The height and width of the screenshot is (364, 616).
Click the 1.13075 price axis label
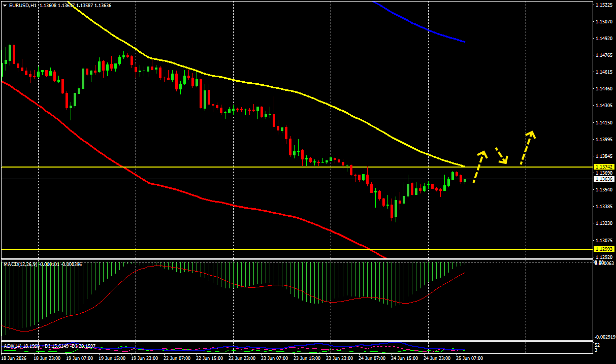point(604,240)
